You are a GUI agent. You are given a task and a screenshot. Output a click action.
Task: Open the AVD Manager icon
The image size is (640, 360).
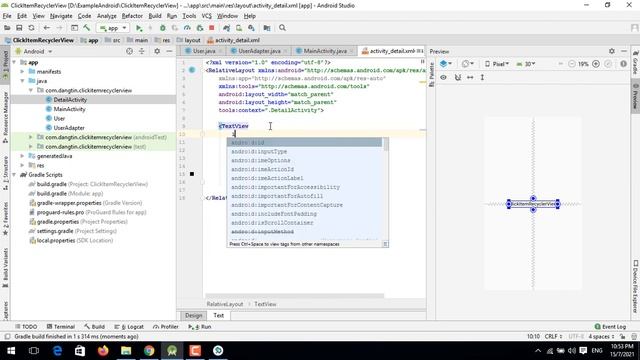click(x=239, y=28)
